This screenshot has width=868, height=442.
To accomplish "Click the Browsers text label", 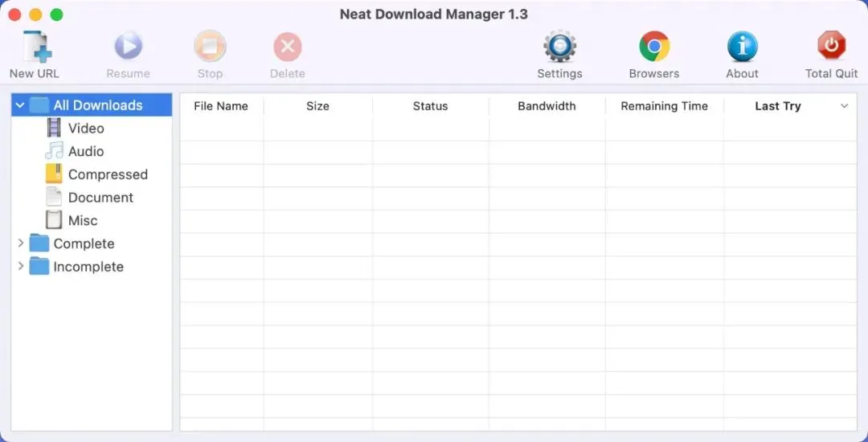I will (x=653, y=74).
